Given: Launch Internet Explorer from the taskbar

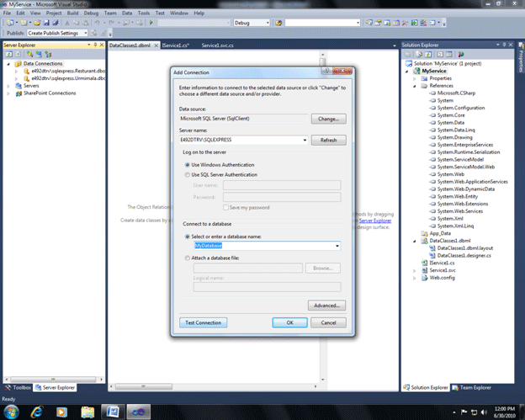Looking at the screenshot, I should click(36, 412).
